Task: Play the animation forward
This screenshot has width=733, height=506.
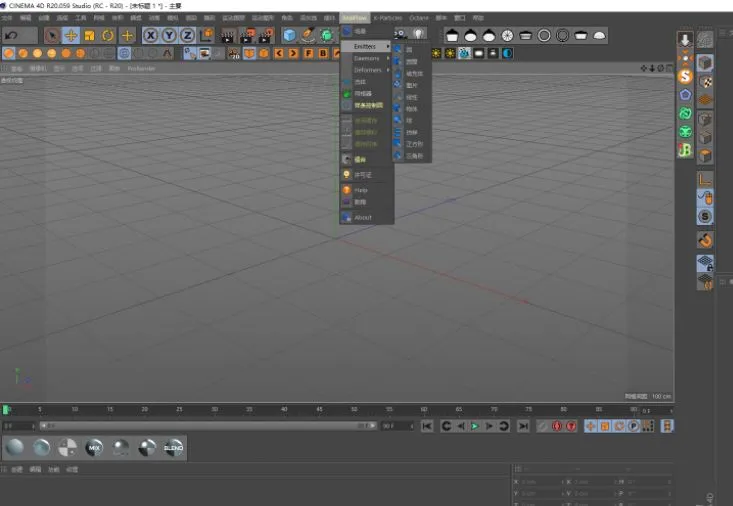Action: point(475,426)
